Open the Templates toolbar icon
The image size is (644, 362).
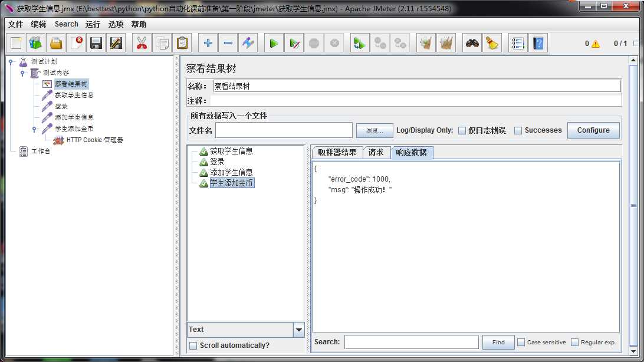36,43
